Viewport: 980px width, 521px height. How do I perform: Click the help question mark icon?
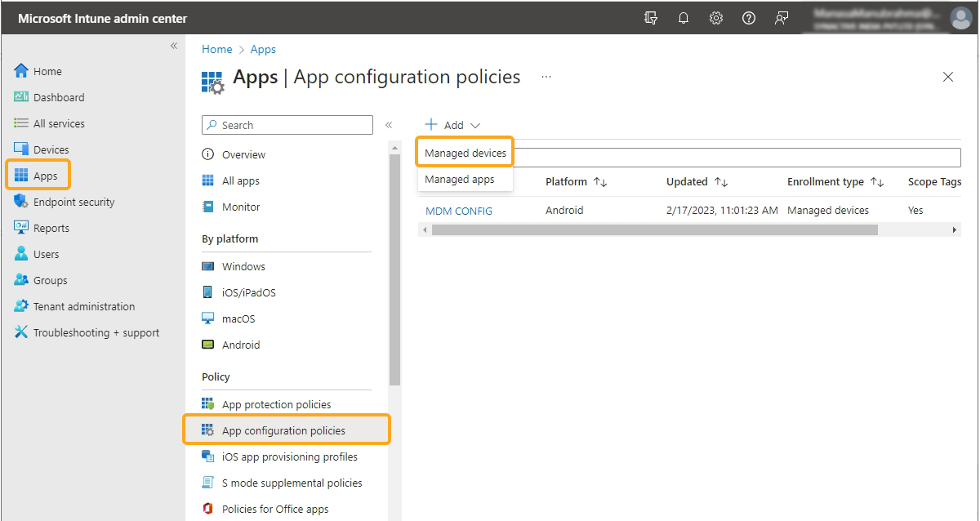tap(749, 18)
